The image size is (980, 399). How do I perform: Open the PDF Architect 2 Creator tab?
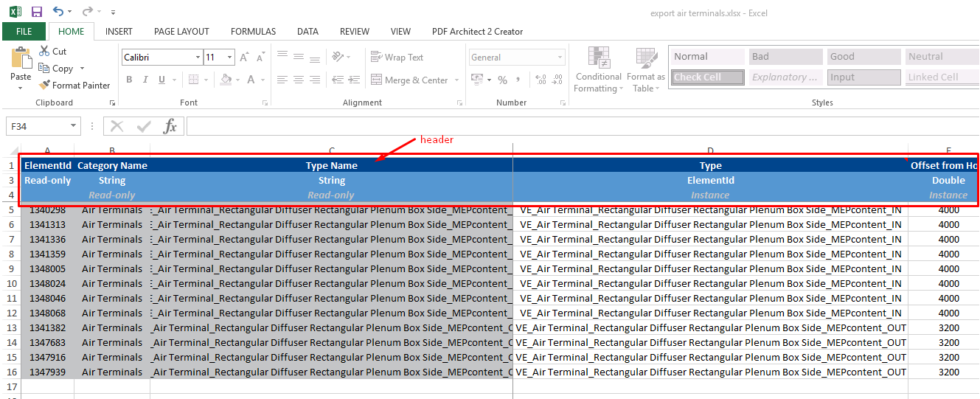click(x=477, y=32)
